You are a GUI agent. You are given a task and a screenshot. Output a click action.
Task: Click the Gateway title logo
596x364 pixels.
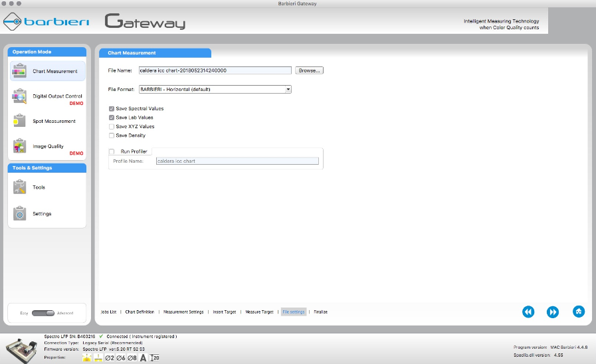(145, 21)
